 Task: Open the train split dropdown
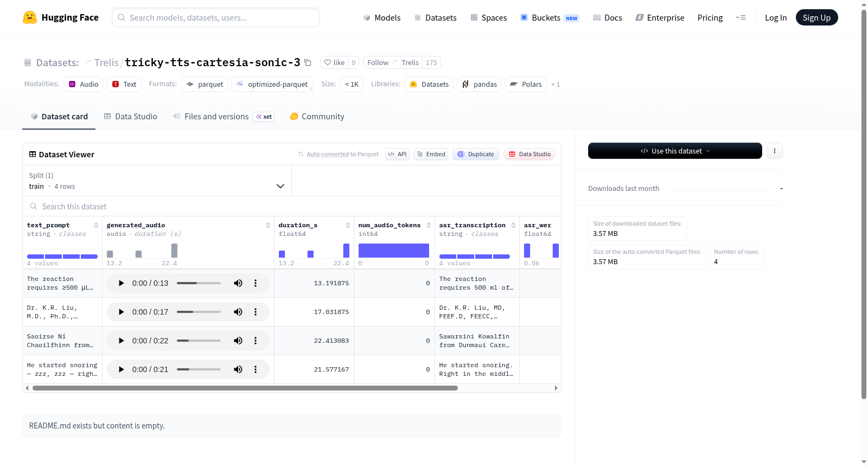pyautogui.click(x=157, y=181)
